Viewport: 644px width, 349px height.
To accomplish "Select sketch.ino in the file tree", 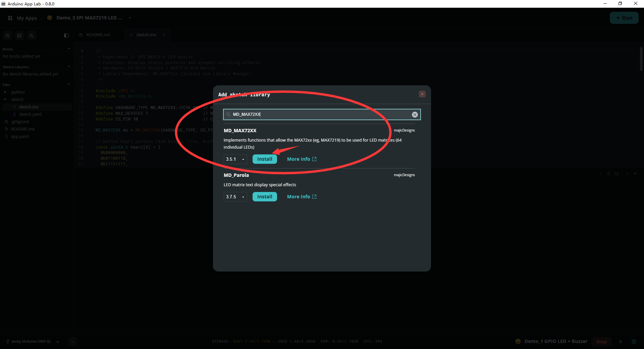I will coord(37,107).
